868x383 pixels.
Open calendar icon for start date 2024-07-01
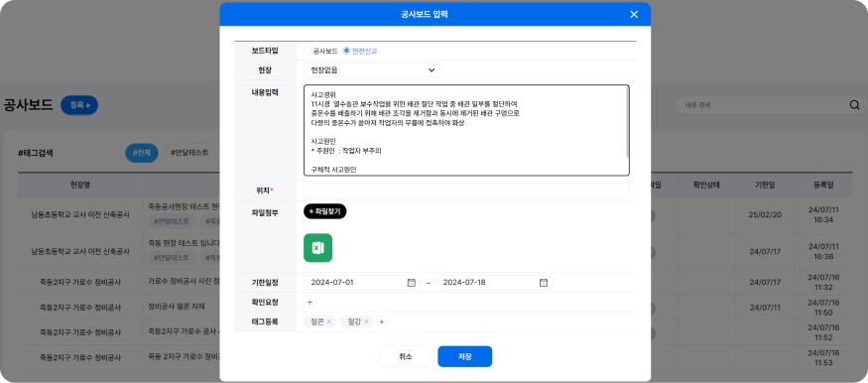pos(412,282)
